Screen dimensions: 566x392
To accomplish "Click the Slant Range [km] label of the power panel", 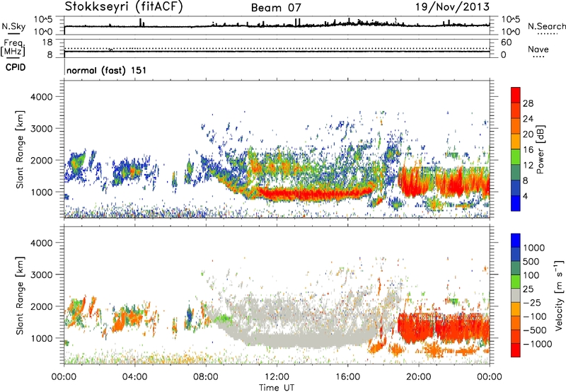I will click(x=20, y=149).
